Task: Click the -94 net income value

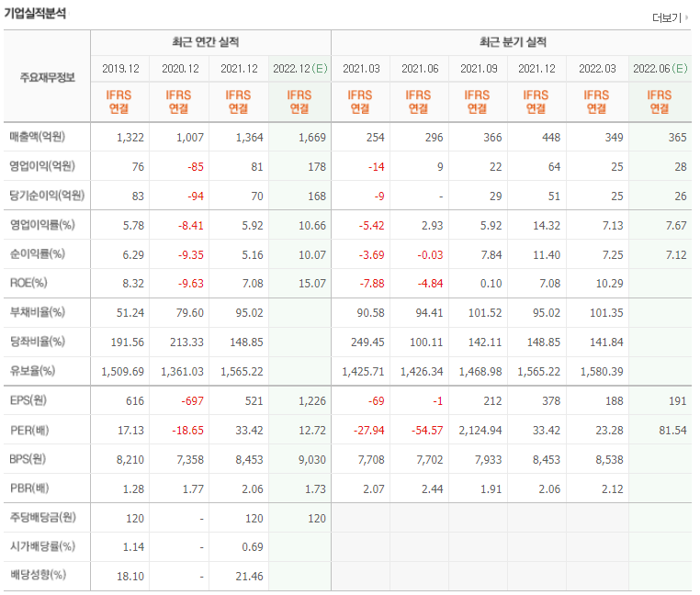Action: [196, 196]
